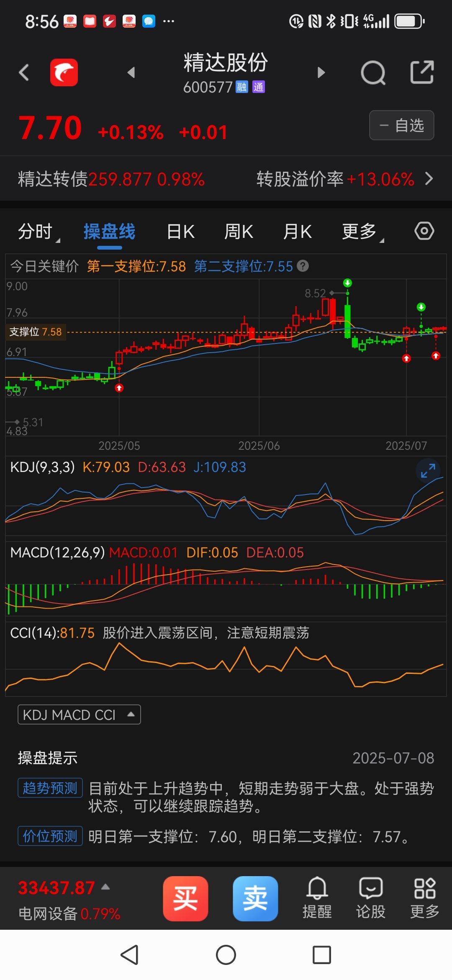This screenshot has width=452, height=980.
Task: Tap the NFC status icon
Action: pos(315,21)
